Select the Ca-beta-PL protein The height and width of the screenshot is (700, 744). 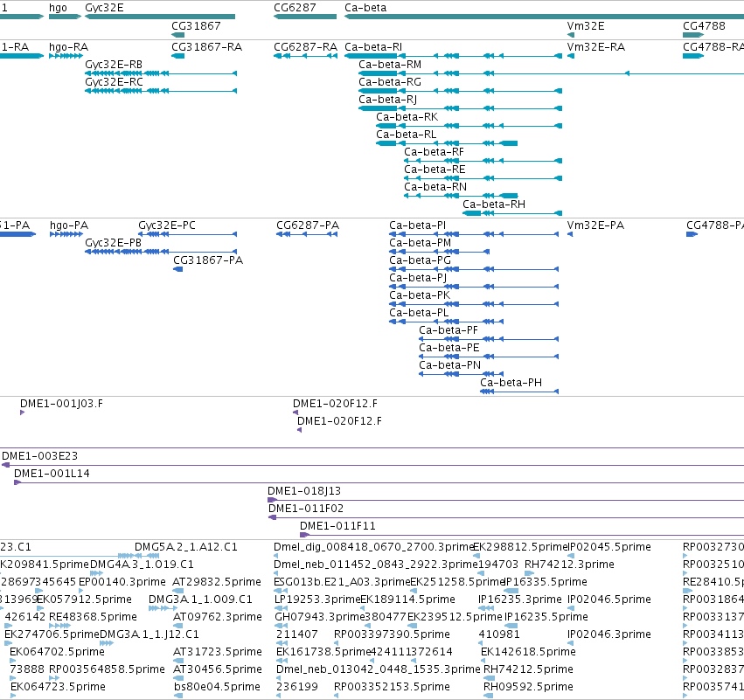point(419,313)
